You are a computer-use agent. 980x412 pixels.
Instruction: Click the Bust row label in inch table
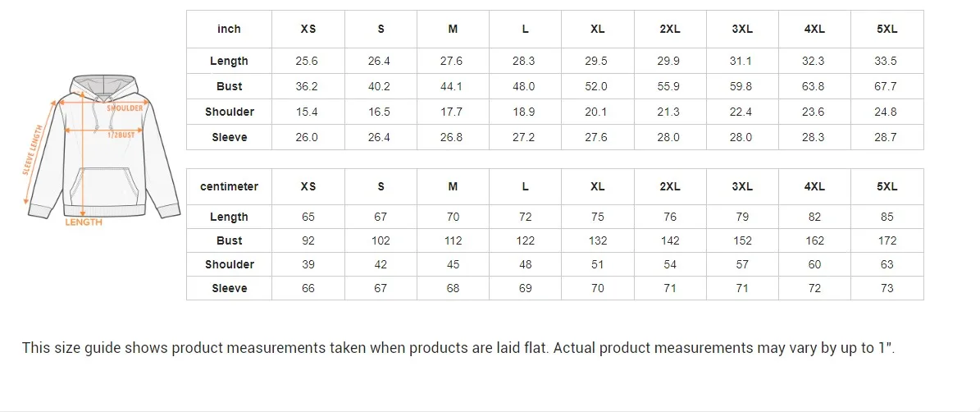point(229,86)
